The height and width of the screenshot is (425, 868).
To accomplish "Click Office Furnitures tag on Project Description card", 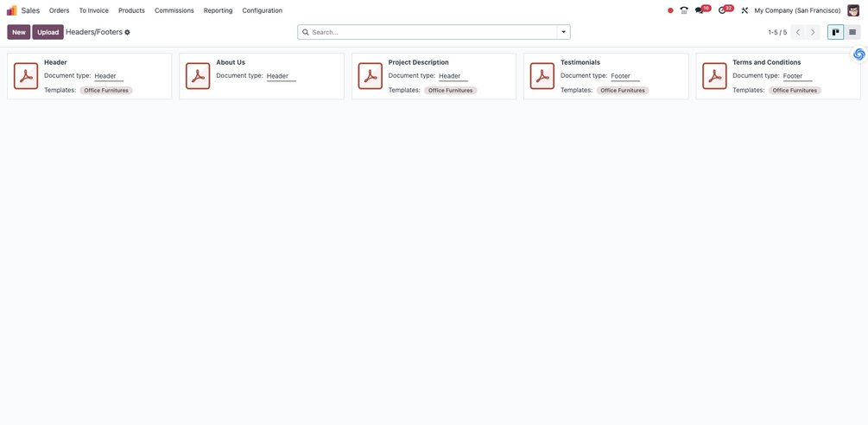I will point(451,90).
